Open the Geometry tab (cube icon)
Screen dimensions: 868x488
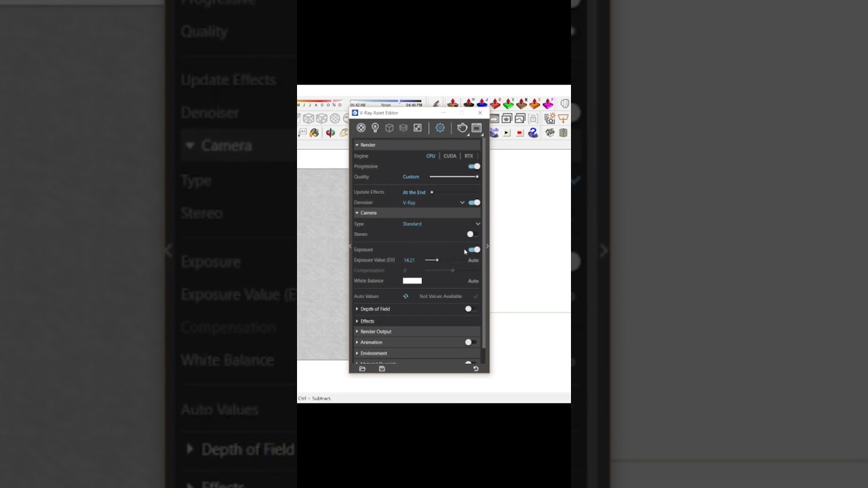tap(389, 128)
